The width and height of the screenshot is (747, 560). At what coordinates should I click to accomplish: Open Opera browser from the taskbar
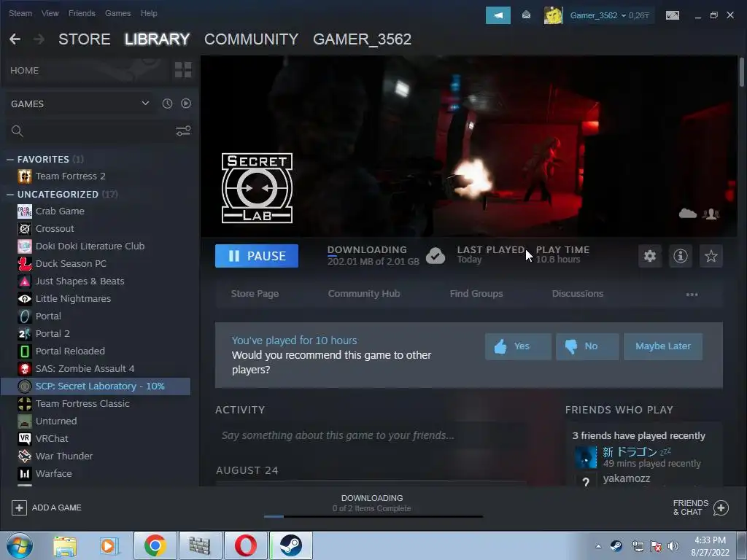246,545
